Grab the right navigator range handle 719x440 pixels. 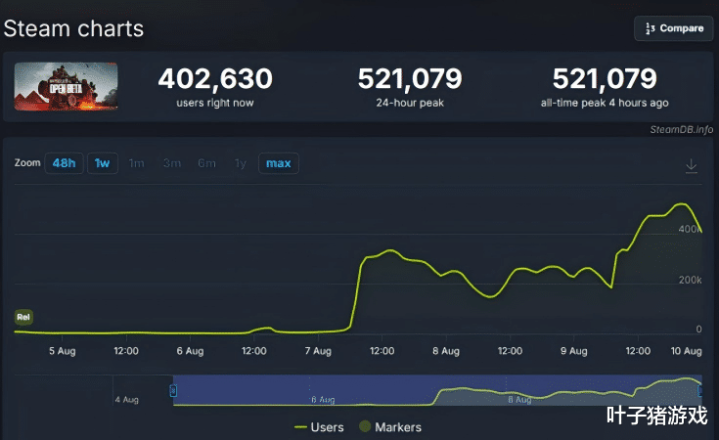pyautogui.click(x=700, y=390)
